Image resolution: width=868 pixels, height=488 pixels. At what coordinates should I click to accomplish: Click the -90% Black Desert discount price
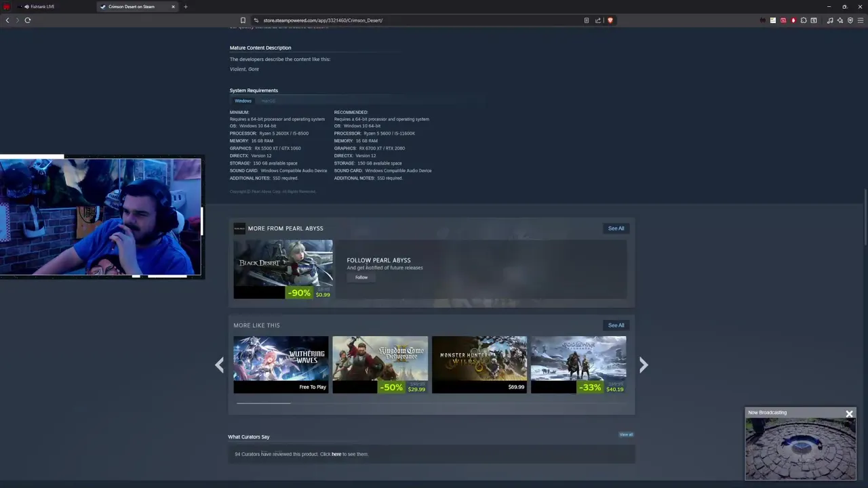pos(309,293)
